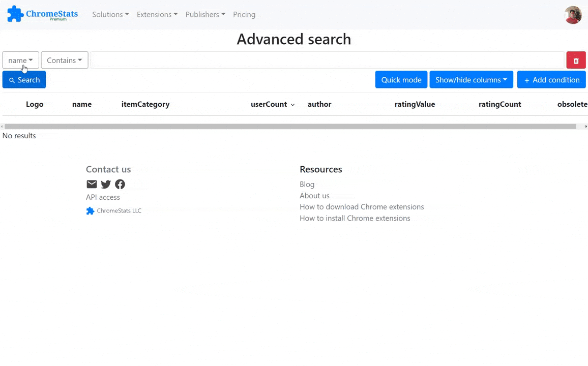Click the ChromeStats LLC footer link

pyautogui.click(x=113, y=211)
